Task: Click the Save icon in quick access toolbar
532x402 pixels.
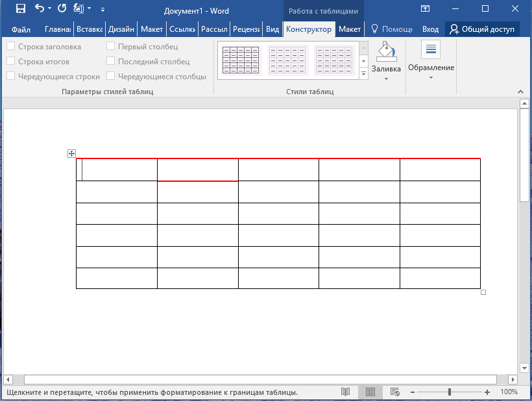Action: click(x=21, y=9)
